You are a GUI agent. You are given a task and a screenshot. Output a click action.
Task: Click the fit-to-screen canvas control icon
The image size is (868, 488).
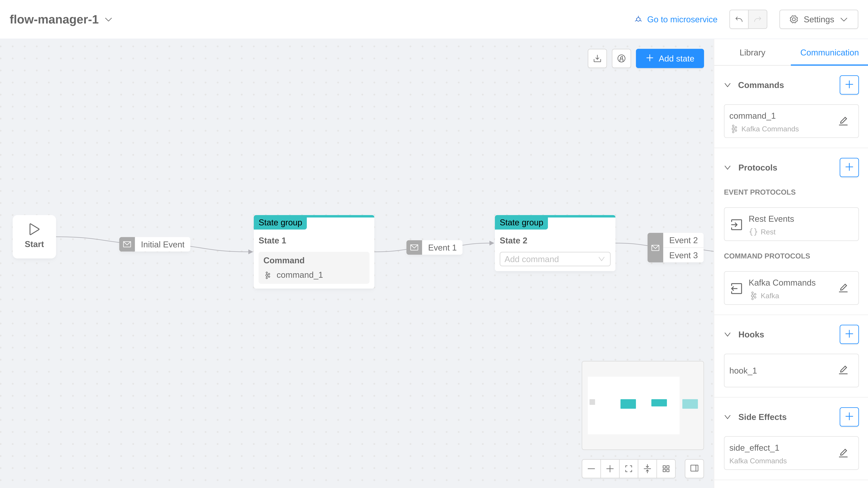pyautogui.click(x=628, y=468)
